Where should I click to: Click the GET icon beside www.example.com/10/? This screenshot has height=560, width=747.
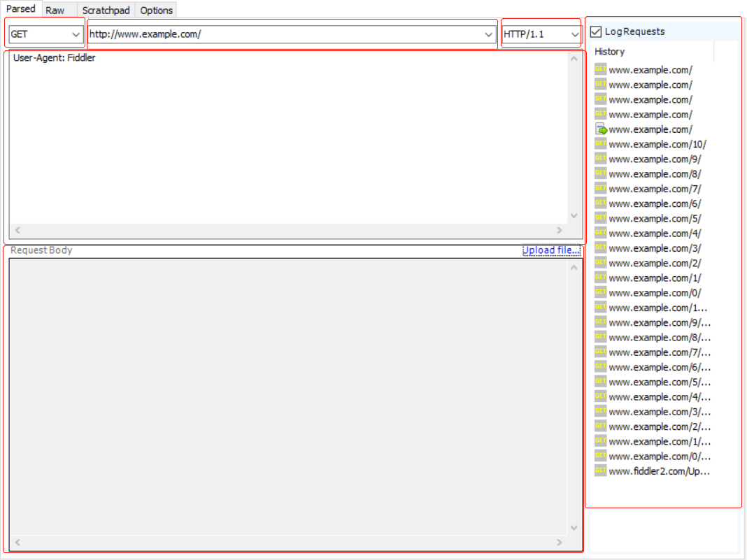point(600,144)
